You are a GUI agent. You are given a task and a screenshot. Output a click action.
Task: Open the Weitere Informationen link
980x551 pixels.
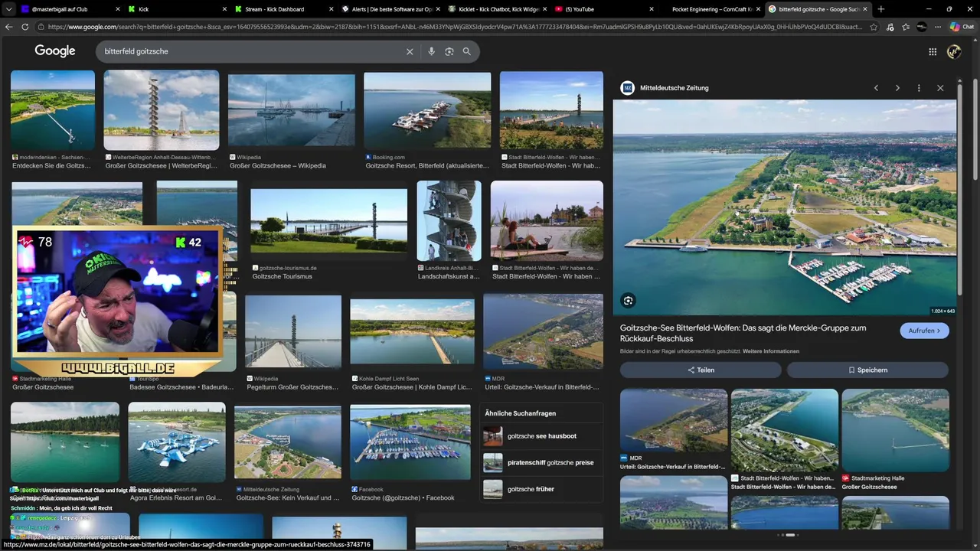pos(771,351)
